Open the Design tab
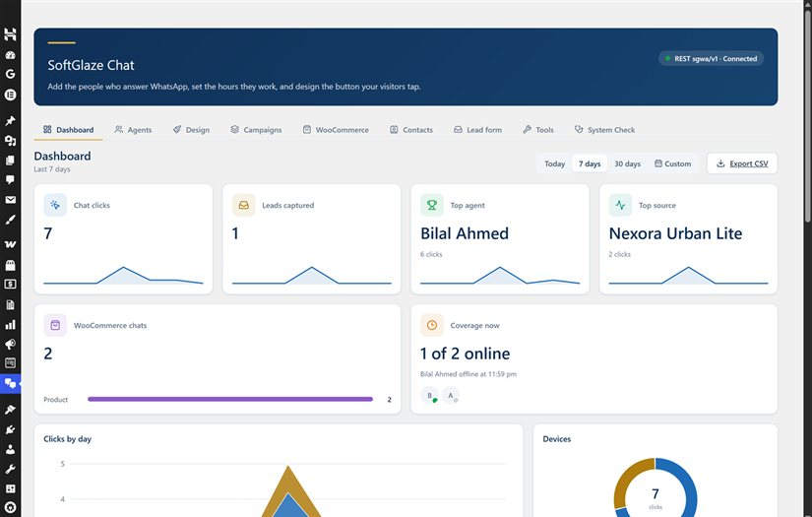 [x=191, y=130]
